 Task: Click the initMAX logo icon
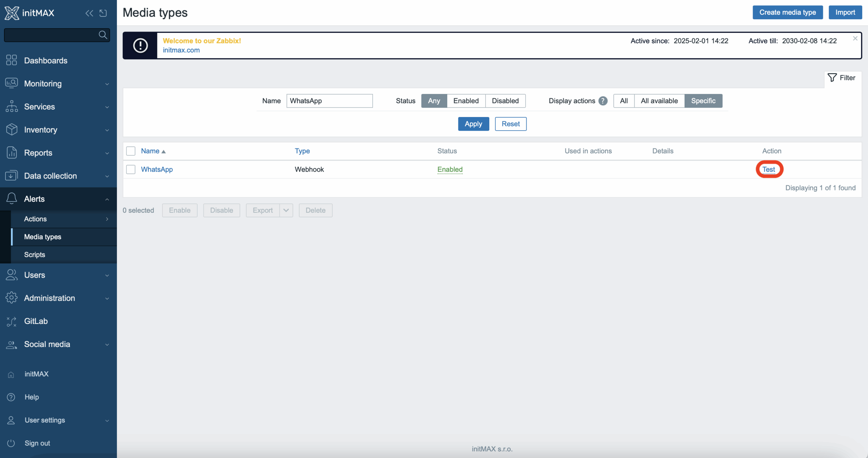(x=12, y=13)
